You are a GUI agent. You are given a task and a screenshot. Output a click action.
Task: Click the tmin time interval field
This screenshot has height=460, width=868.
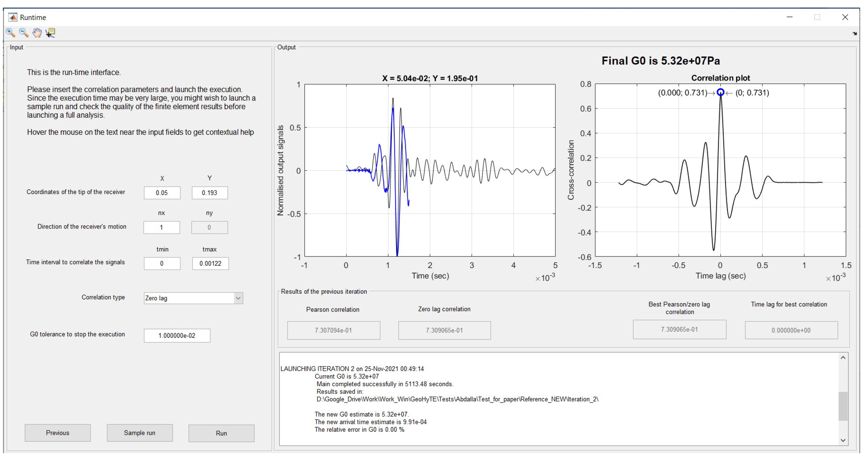[x=162, y=263]
